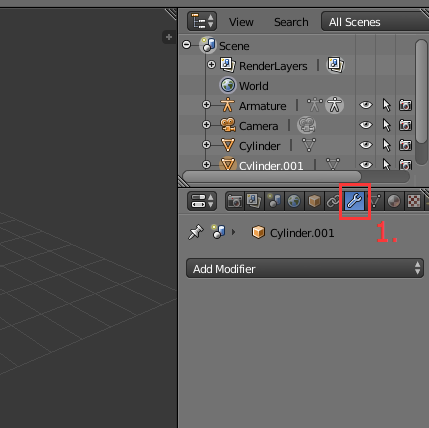The width and height of the screenshot is (429, 428).
Task: Click the viewport plus panel toggle
Action: (169, 37)
